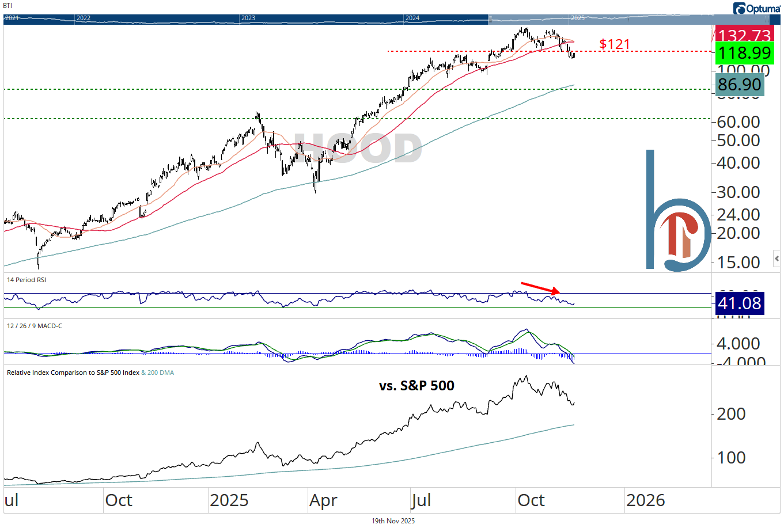Viewport: 784px width, 532px height.
Task: Click the 24.00 price axis label
Action: (738, 215)
